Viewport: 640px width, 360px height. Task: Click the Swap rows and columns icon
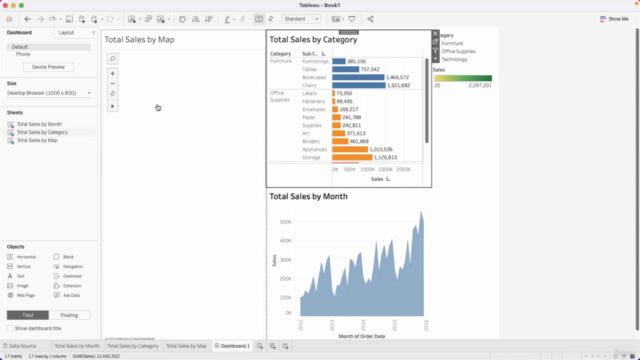point(182,19)
